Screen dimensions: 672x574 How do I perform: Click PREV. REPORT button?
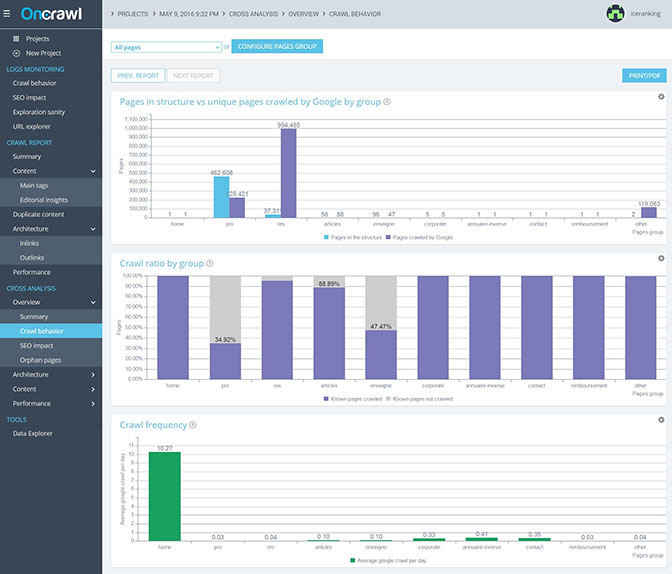pos(138,75)
